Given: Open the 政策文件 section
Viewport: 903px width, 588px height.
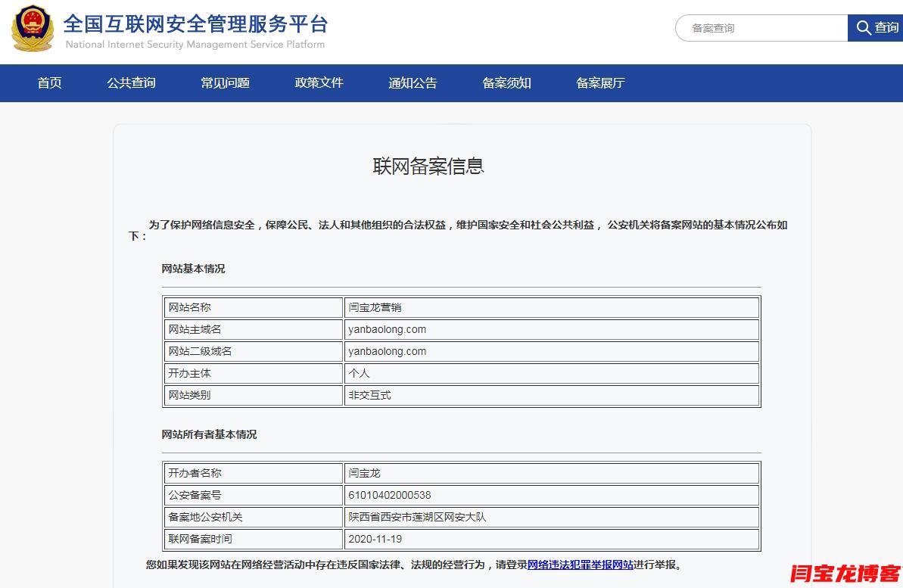Looking at the screenshot, I should [319, 83].
